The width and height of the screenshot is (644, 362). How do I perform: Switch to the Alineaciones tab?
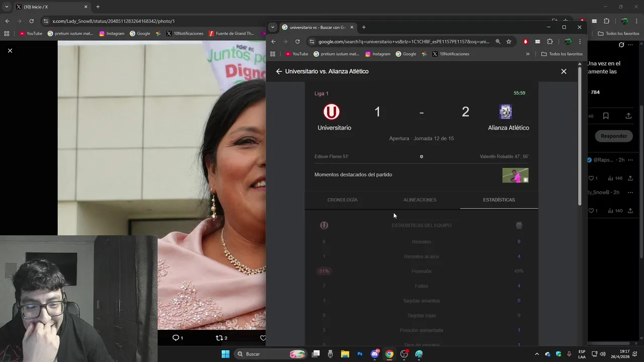pyautogui.click(x=420, y=200)
